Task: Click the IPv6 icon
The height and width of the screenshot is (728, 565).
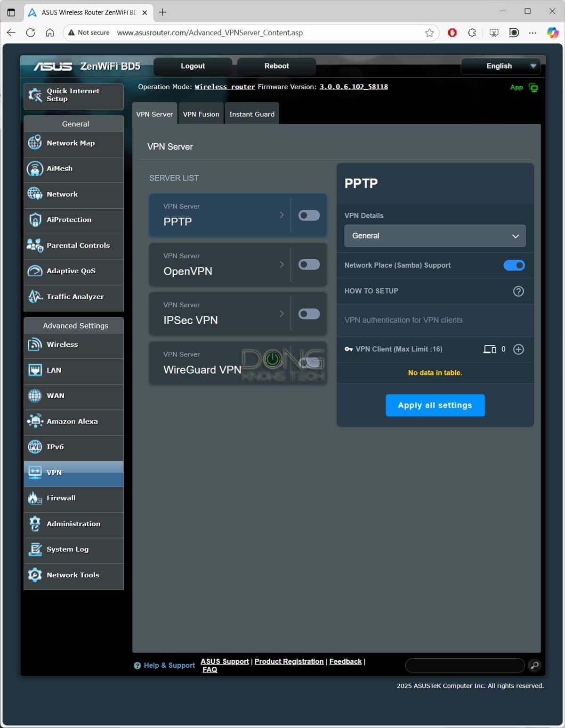Action: click(x=35, y=447)
